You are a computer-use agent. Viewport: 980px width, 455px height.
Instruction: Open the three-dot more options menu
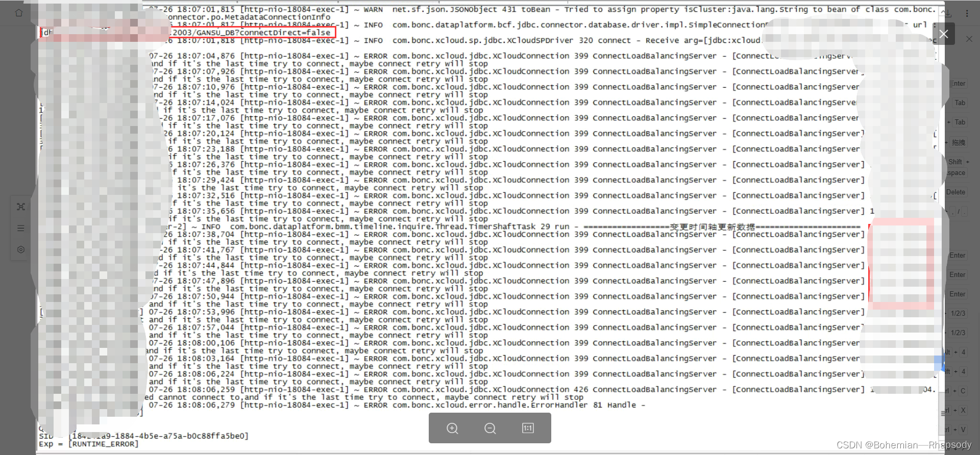pyautogui.click(x=967, y=13)
